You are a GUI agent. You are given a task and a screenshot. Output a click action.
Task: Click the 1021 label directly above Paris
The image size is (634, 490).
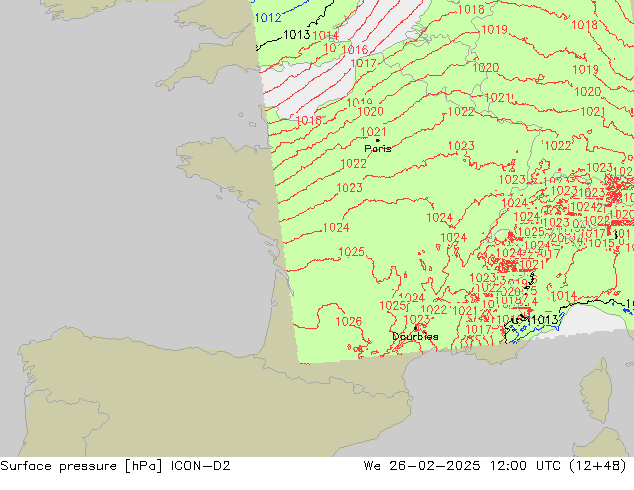tap(373, 132)
